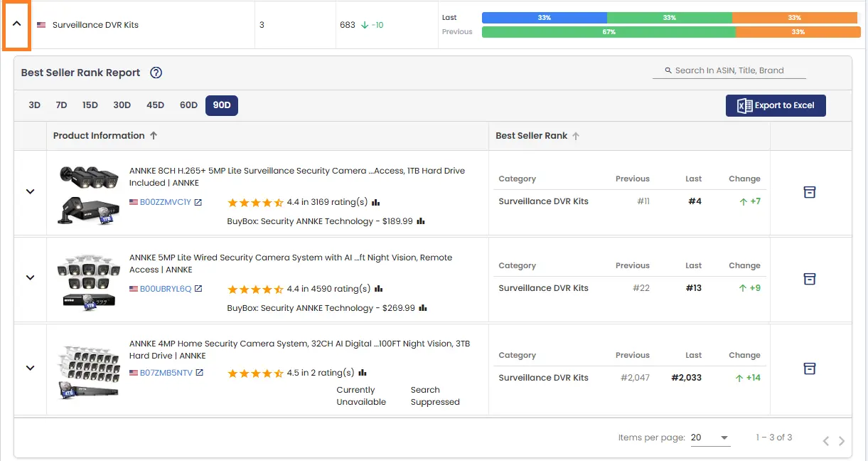868x461 pixels.
Task: Click the last rank value #2,033
Action: pos(687,378)
